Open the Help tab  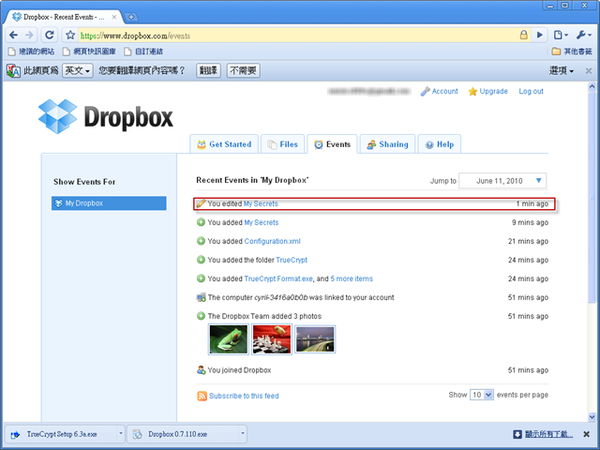pos(439,144)
